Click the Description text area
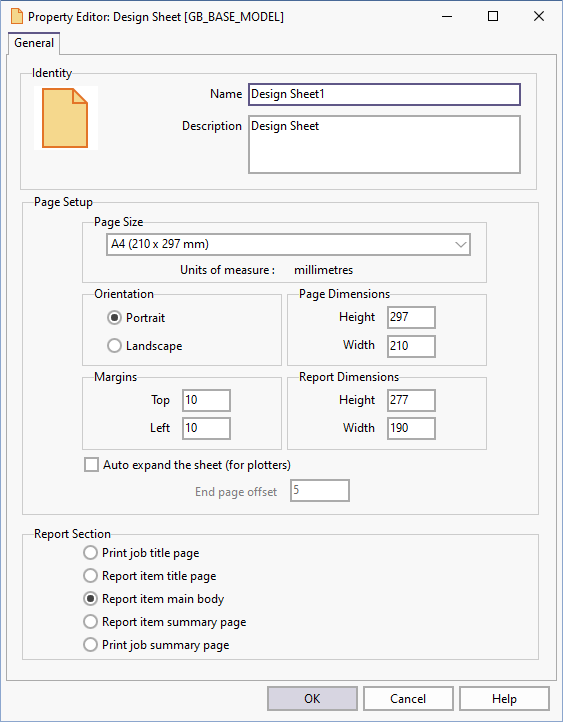This screenshot has width=563, height=722. point(384,145)
